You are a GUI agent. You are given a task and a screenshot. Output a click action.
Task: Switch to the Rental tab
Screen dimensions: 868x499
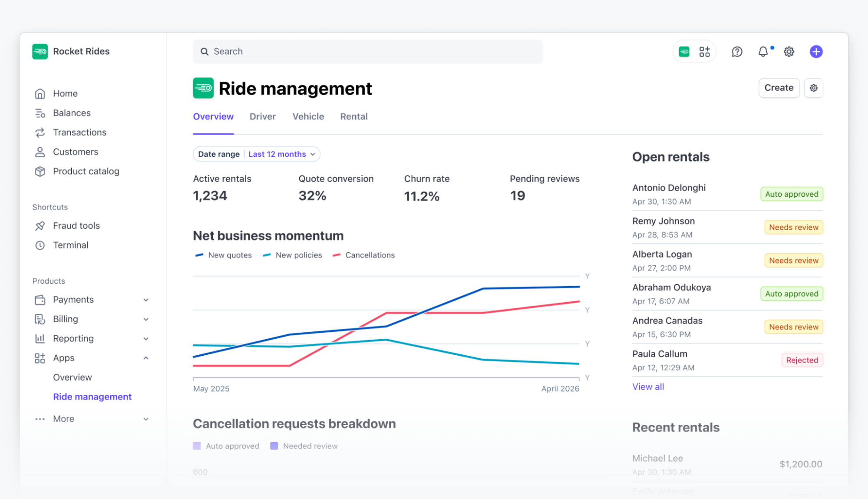click(x=354, y=116)
